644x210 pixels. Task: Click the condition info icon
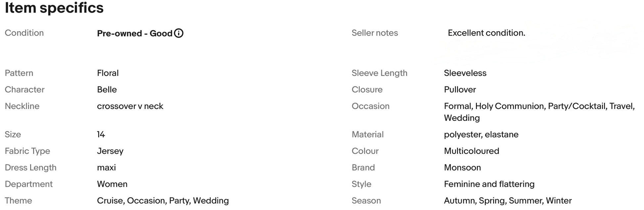click(179, 33)
